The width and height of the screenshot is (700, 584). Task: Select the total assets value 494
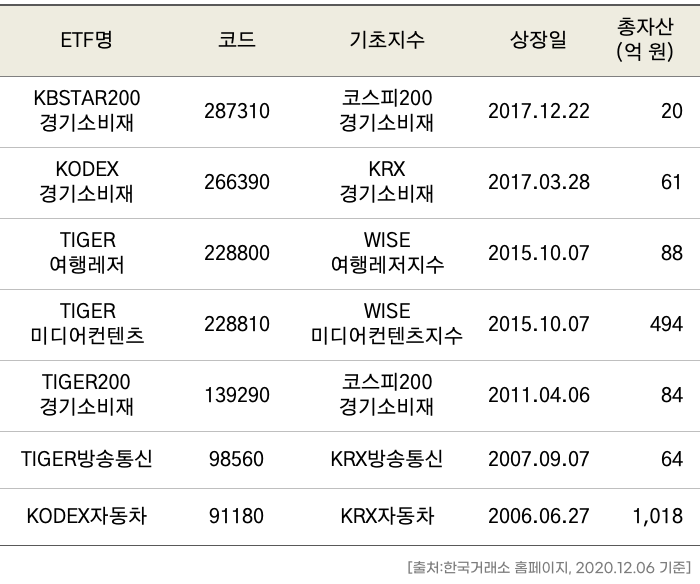click(664, 324)
